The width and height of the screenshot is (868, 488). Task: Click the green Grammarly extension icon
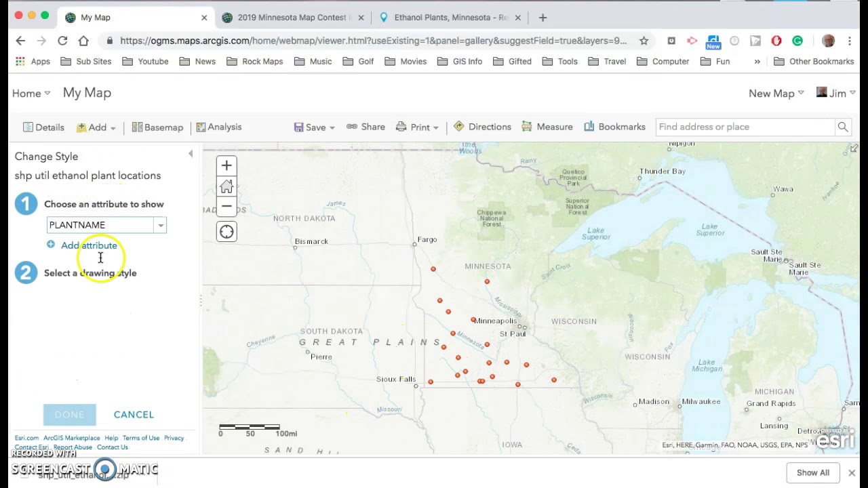click(797, 41)
